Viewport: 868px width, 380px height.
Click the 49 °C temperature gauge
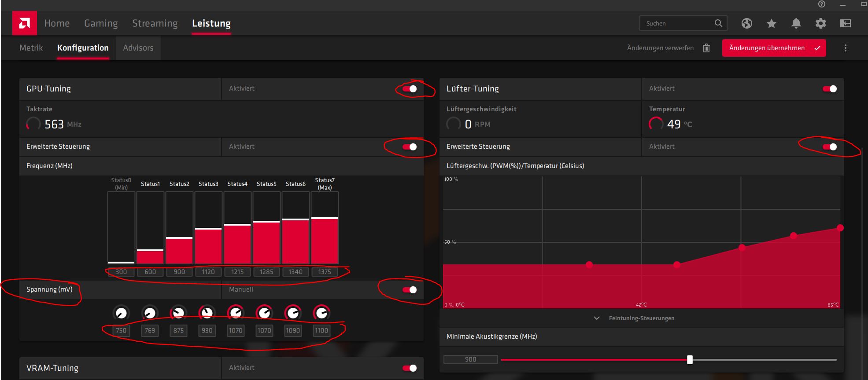[656, 124]
